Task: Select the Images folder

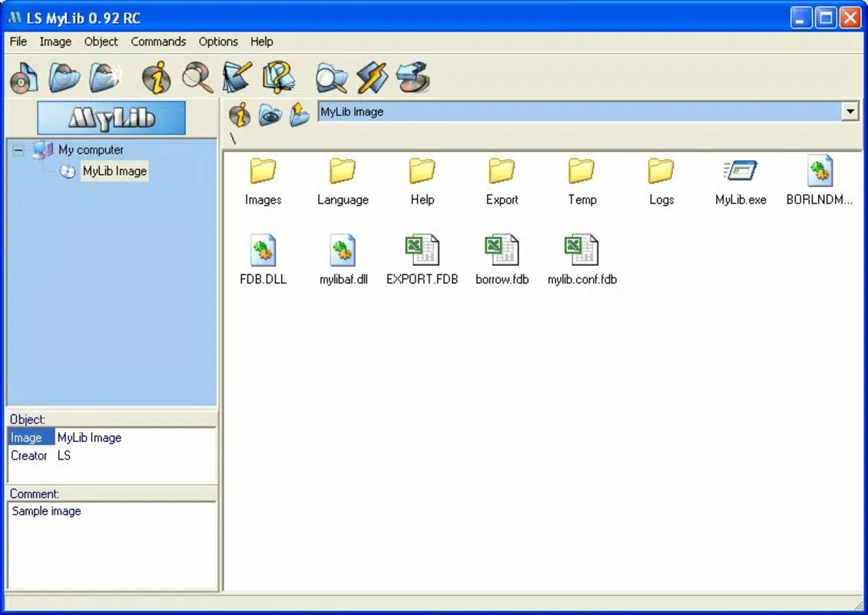Action: [263, 182]
